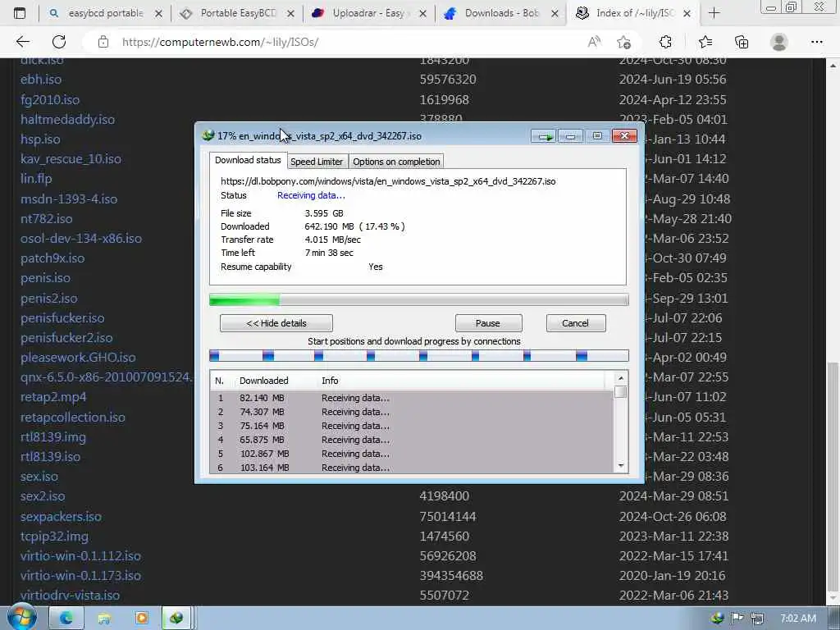Open the msdn-1393-4.iso link

click(69, 199)
